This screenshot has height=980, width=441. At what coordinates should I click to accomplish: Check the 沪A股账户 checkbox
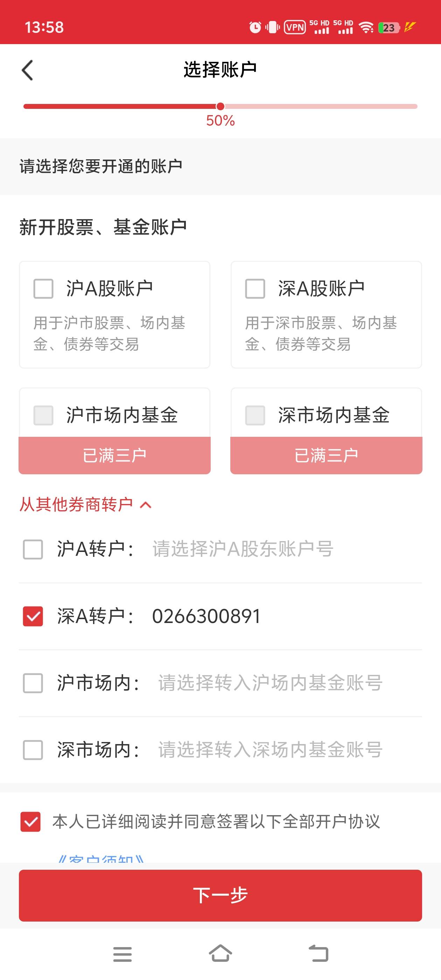pos(43,289)
